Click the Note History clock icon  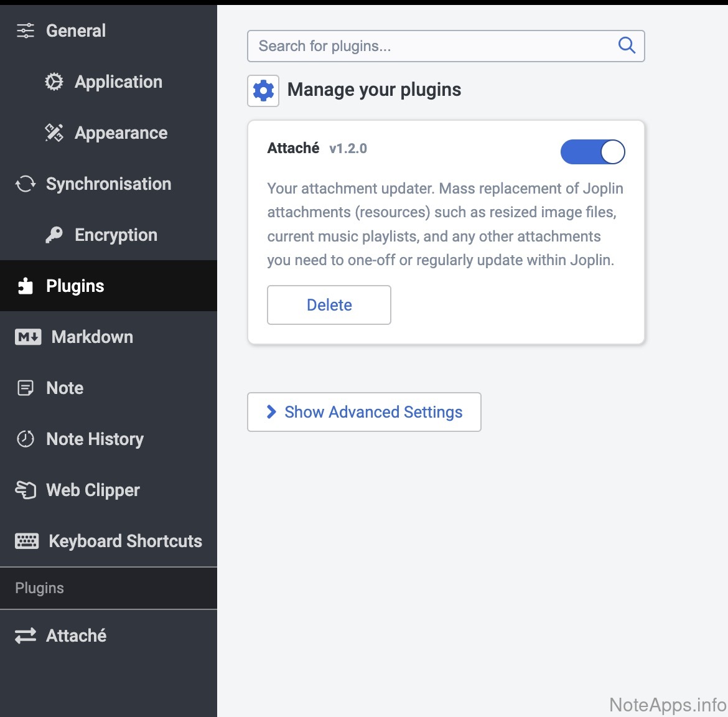pos(26,439)
